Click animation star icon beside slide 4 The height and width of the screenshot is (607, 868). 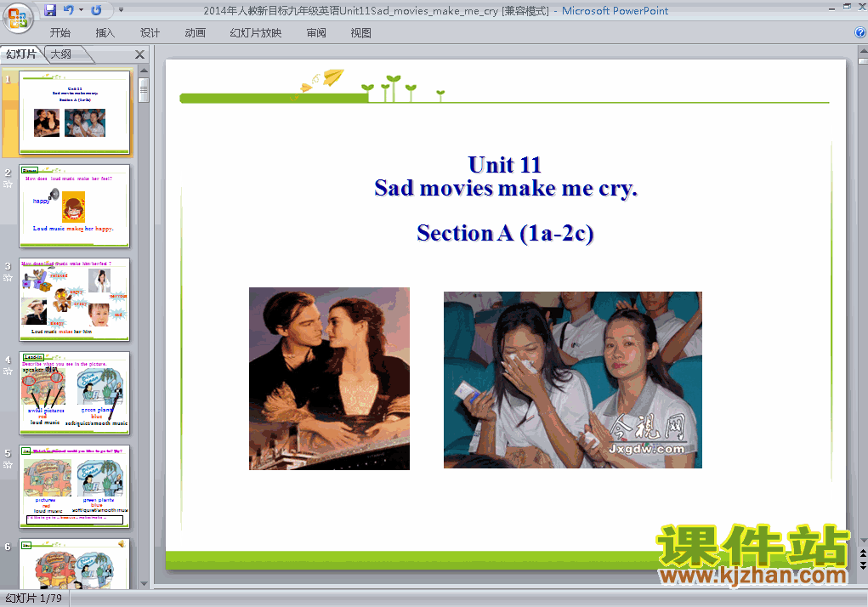pyautogui.click(x=8, y=372)
